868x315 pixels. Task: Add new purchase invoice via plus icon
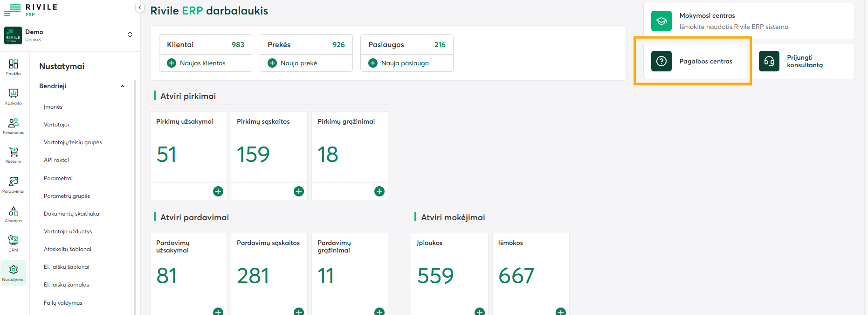coord(299,191)
